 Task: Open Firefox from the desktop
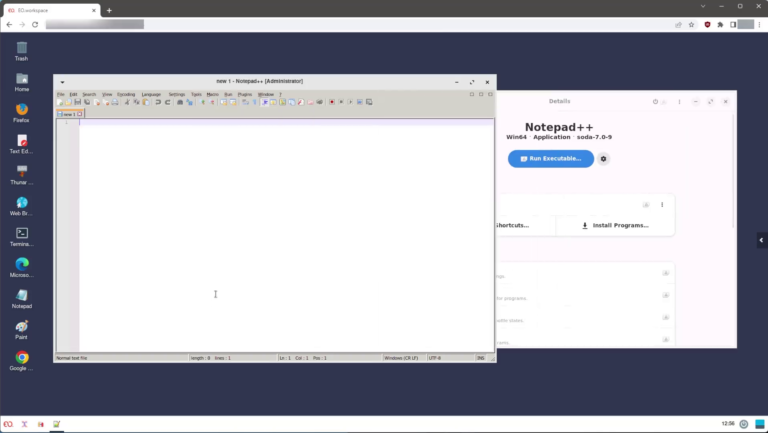coord(21,110)
